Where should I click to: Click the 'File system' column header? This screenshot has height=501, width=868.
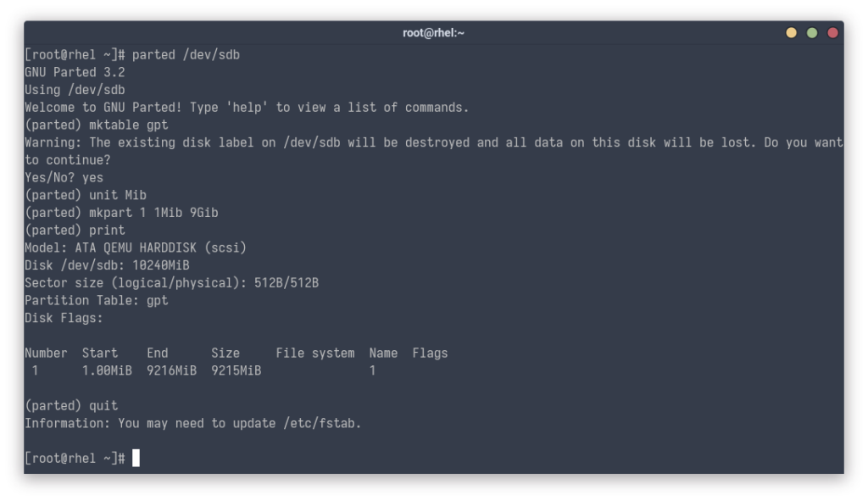click(315, 353)
